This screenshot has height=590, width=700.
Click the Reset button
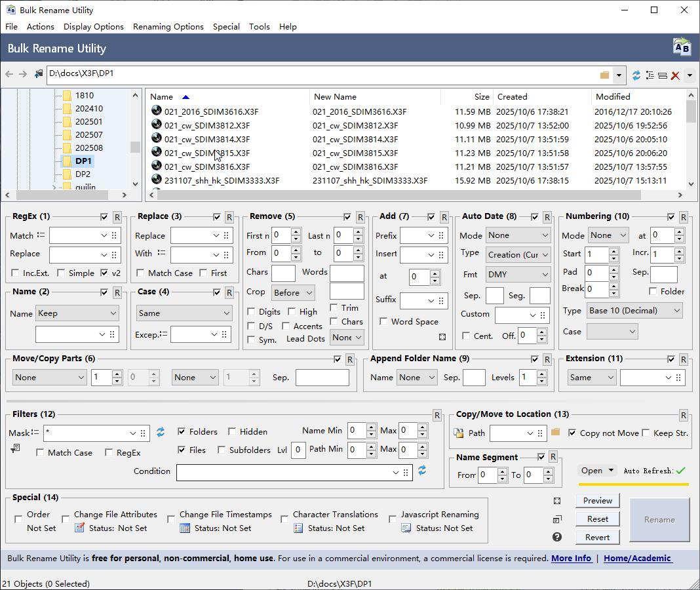(x=597, y=519)
